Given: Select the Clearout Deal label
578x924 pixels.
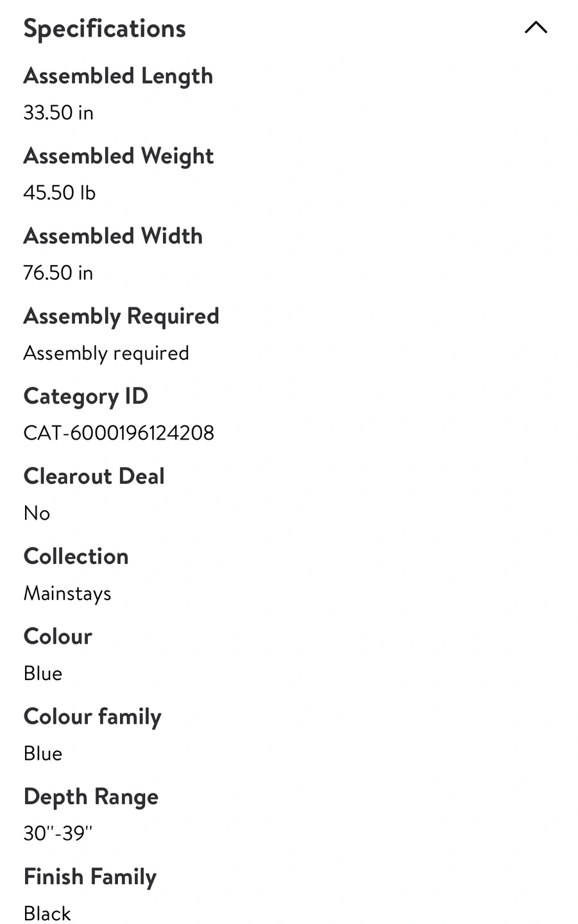Looking at the screenshot, I should [x=94, y=476].
